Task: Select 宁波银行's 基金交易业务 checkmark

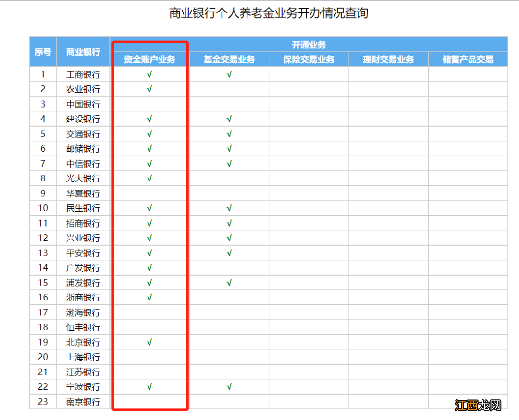Action: [x=229, y=386]
